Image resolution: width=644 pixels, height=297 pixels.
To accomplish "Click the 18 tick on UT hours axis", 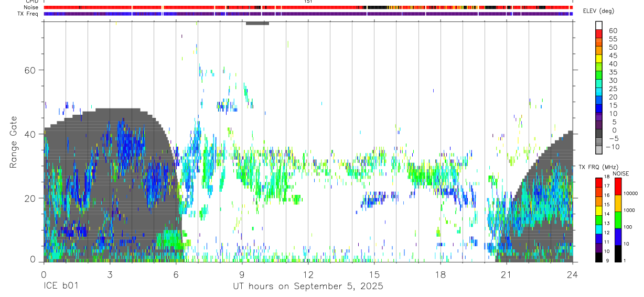I will click(441, 274).
